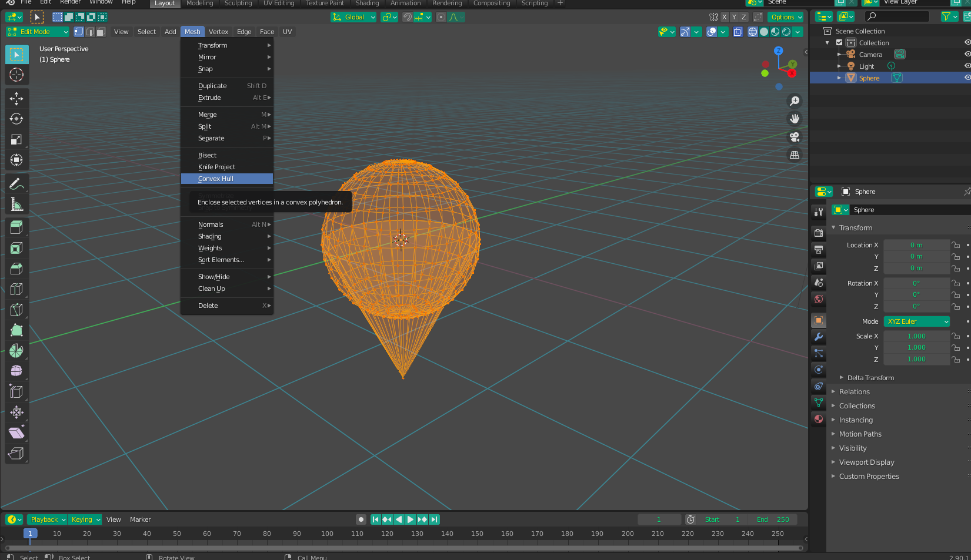This screenshot has width=971, height=560.
Task: Open the Modifiers wrench properties tab
Action: pos(819,337)
